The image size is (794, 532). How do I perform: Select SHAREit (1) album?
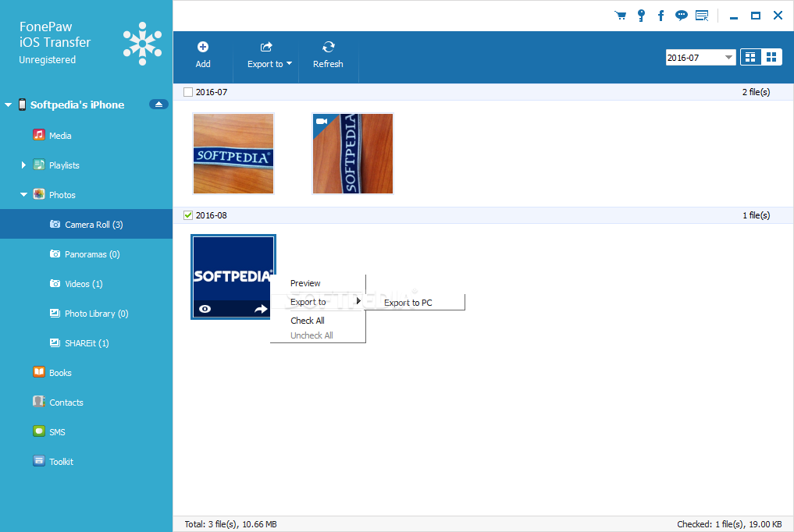[86, 343]
